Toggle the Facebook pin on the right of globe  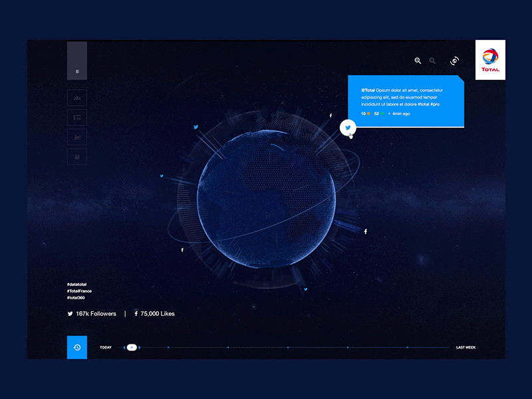365,231
